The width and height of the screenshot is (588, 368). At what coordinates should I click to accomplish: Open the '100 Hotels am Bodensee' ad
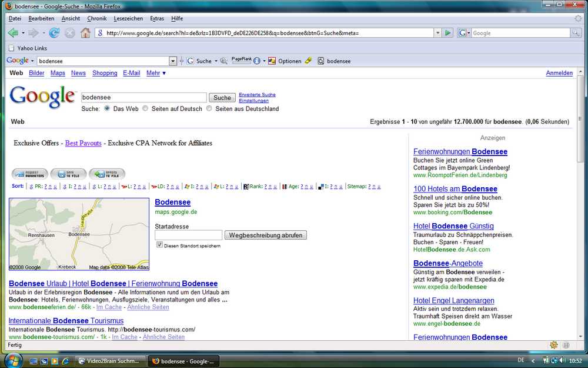pyautogui.click(x=455, y=189)
